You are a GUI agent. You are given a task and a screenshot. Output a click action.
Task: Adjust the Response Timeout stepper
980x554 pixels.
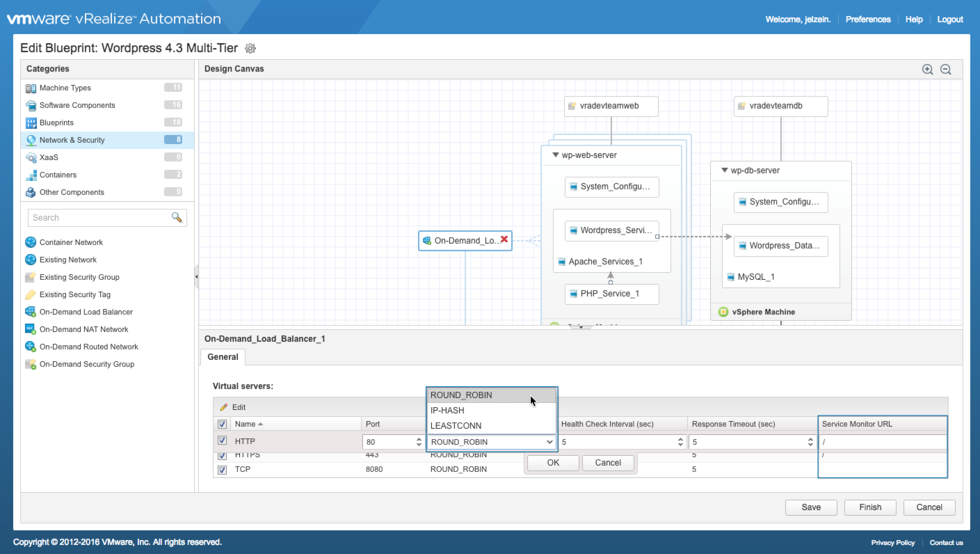810,442
